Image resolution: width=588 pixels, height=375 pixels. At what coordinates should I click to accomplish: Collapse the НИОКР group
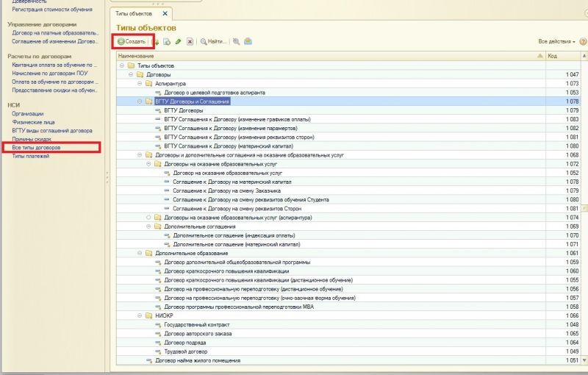tap(140, 315)
